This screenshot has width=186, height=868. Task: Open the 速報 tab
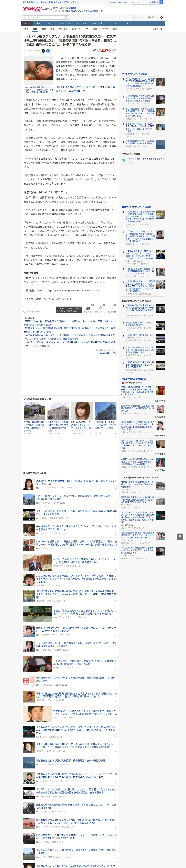[38, 23]
